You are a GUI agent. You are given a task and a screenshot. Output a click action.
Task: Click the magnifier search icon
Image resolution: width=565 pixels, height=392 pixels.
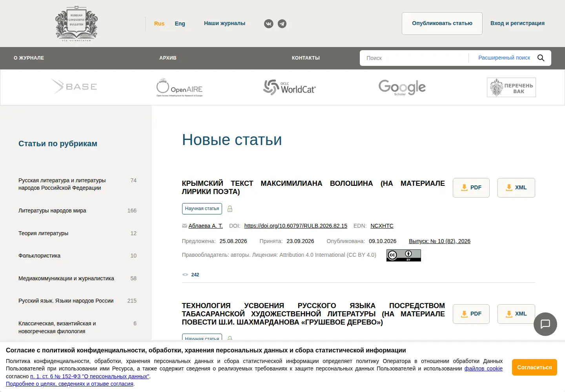coord(541,58)
